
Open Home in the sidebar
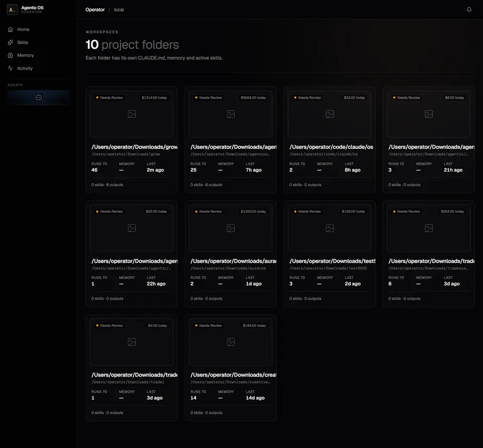(x=23, y=30)
